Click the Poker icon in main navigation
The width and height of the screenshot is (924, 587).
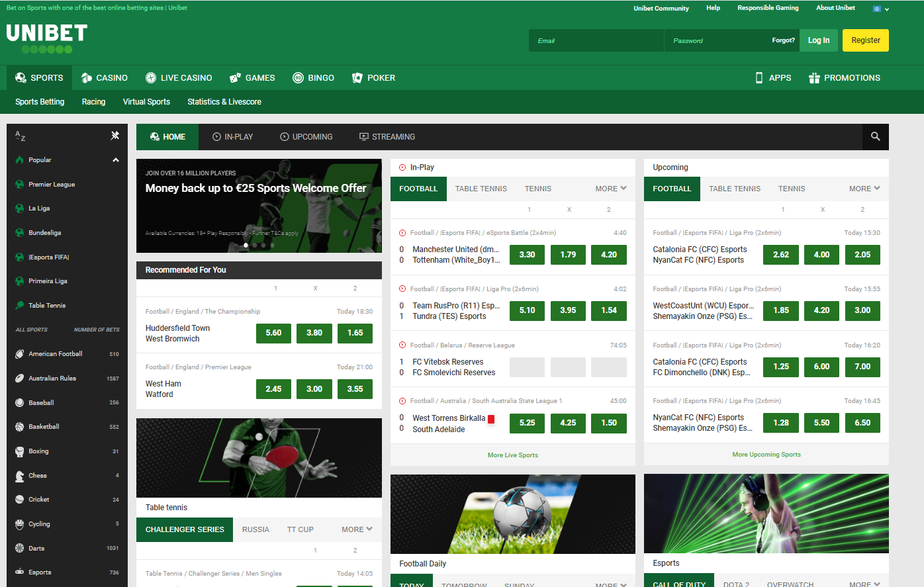click(357, 77)
